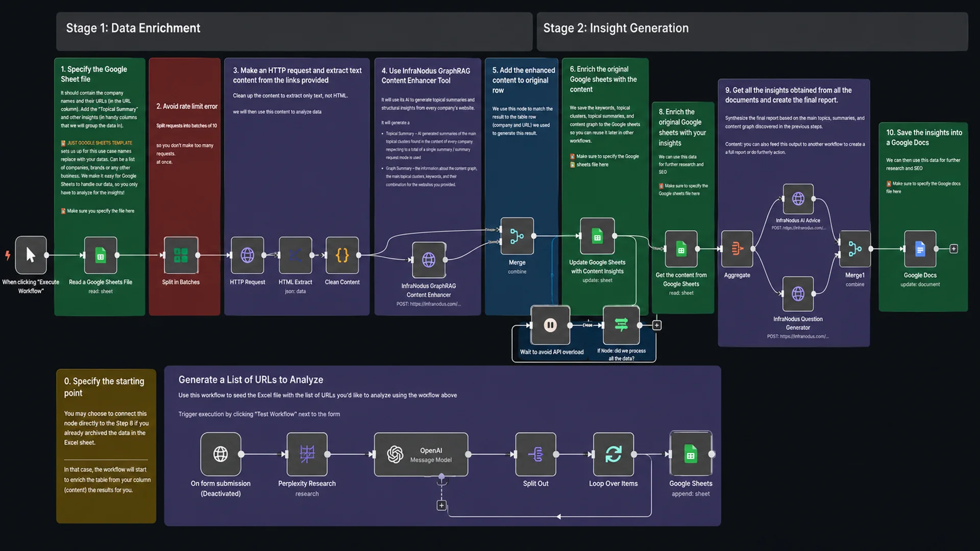
Task: Click the '2. Avoid rate limit error' note title
Action: 187,106
